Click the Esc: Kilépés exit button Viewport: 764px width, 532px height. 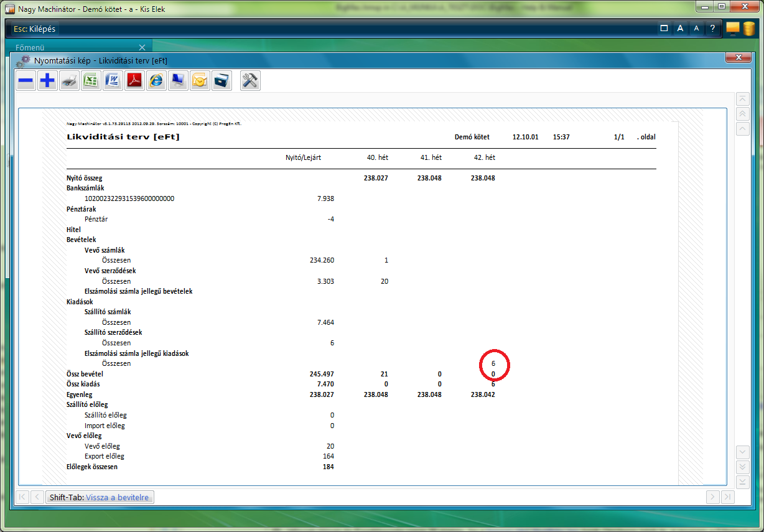click(34, 29)
